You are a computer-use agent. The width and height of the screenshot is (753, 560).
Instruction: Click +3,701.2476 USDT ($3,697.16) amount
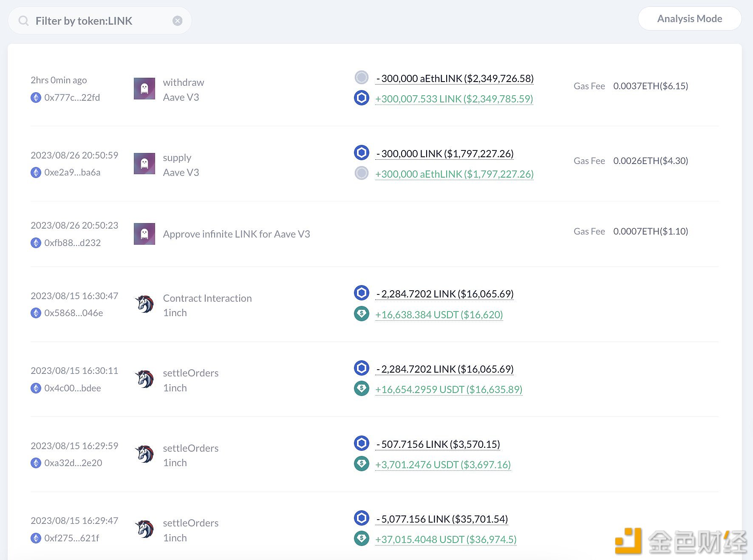443,465
